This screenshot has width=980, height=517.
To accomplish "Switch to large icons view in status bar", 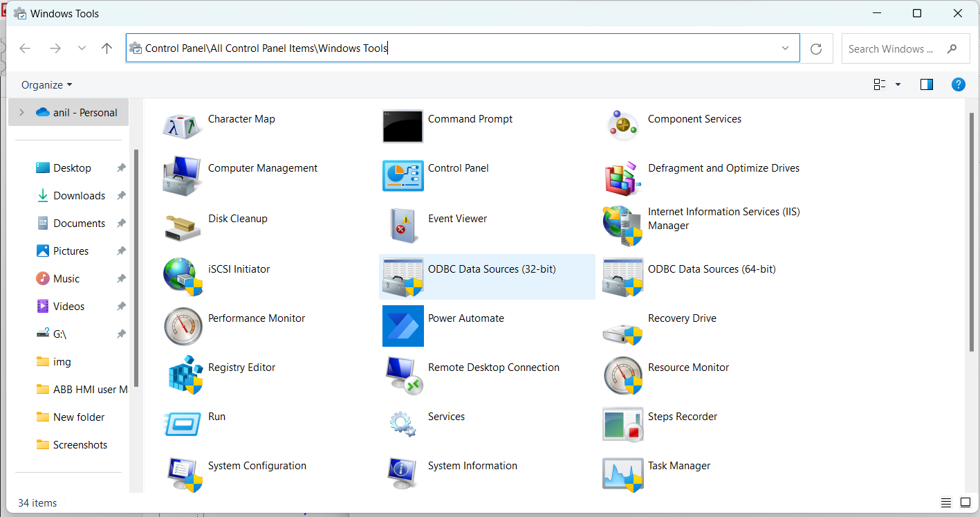I will click(x=965, y=502).
